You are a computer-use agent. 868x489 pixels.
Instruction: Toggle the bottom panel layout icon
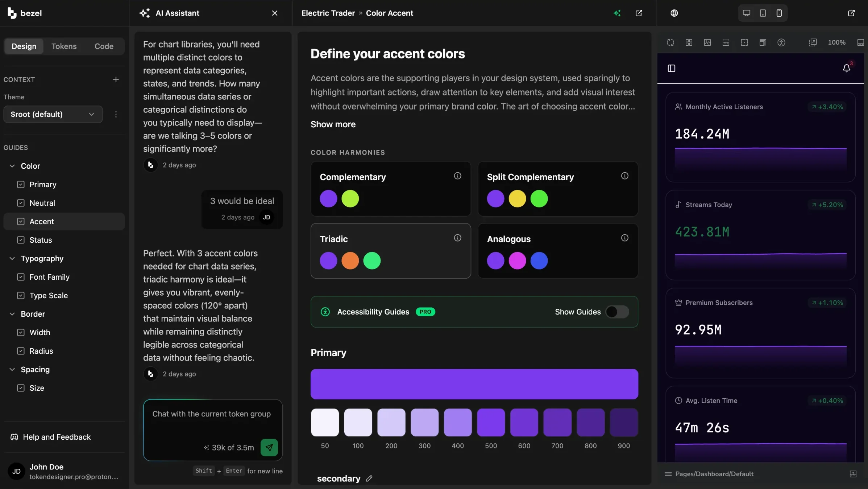861,42
